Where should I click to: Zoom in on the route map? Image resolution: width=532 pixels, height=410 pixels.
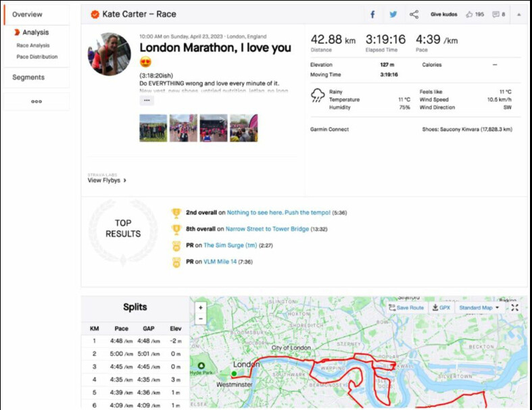tap(201, 307)
